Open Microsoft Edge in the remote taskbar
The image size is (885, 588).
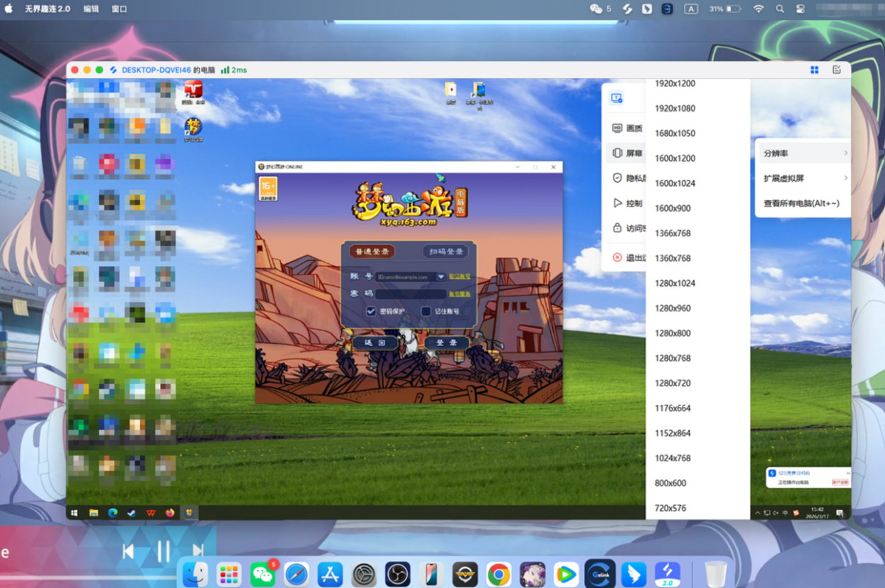point(113,513)
